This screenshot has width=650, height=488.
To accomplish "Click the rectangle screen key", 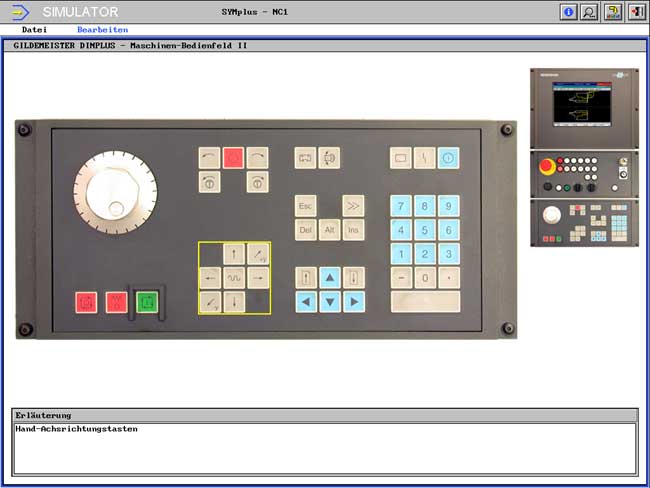I will [x=400, y=158].
